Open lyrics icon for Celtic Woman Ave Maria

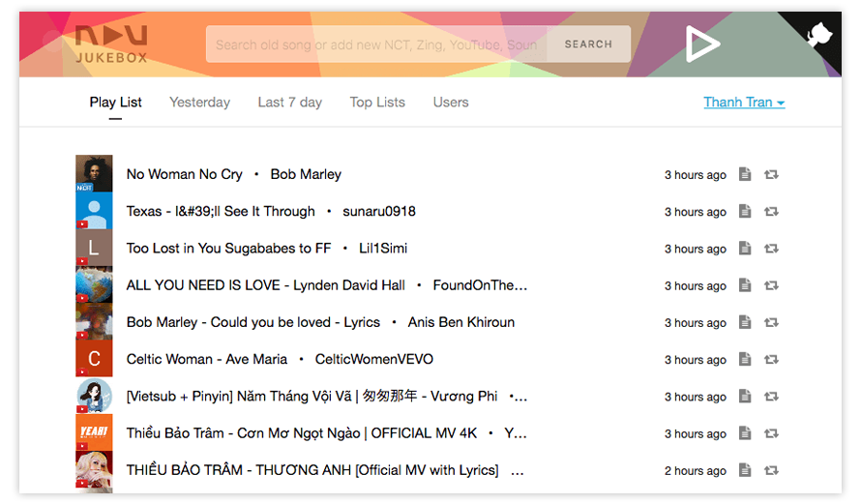pyautogui.click(x=745, y=359)
